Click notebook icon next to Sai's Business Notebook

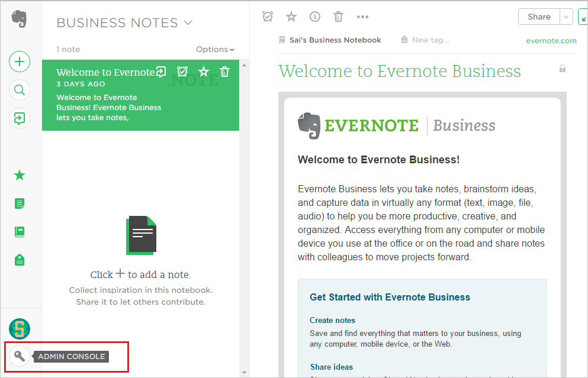[282, 40]
